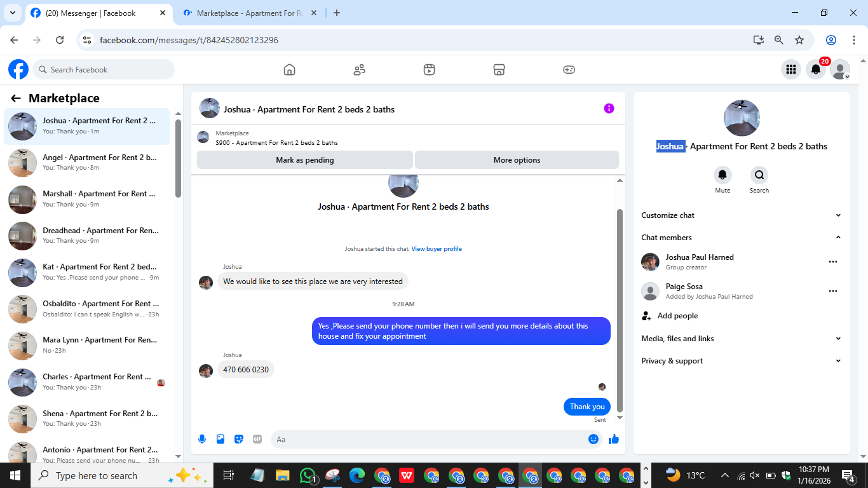Open the Facebook menu grid icon

tap(791, 70)
